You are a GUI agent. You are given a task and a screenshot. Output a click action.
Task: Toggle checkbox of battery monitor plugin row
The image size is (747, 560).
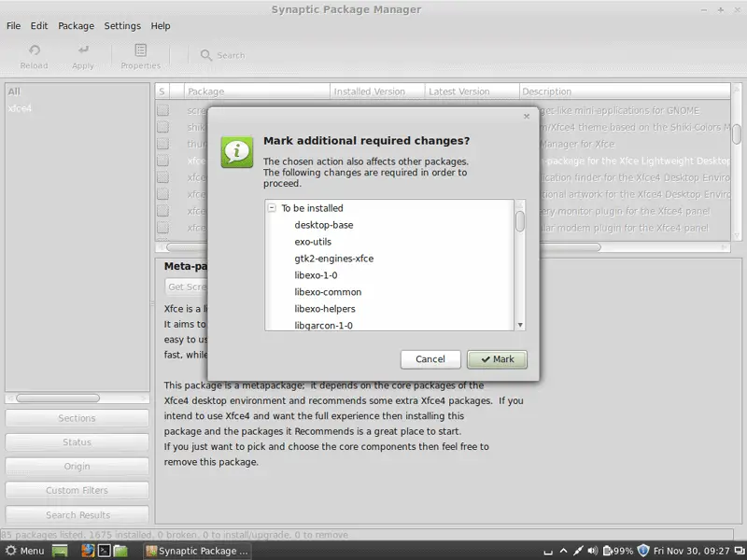[x=162, y=211]
